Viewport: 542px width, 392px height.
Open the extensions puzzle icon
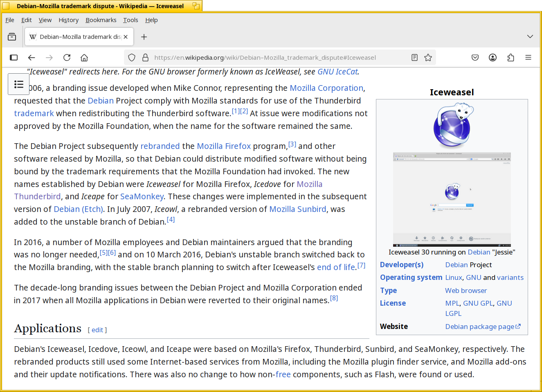click(x=511, y=58)
